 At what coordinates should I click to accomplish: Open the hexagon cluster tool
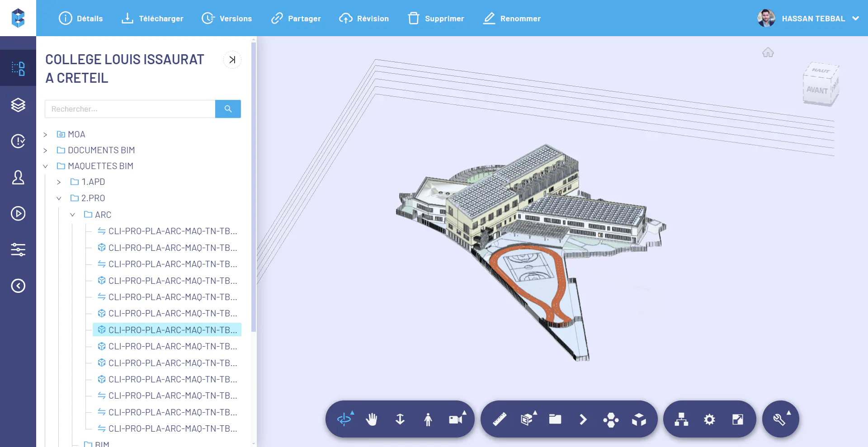tap(611, 419)
